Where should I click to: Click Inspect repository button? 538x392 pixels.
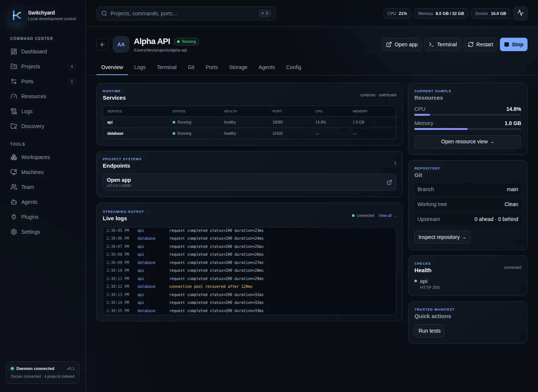pos(442,237)
